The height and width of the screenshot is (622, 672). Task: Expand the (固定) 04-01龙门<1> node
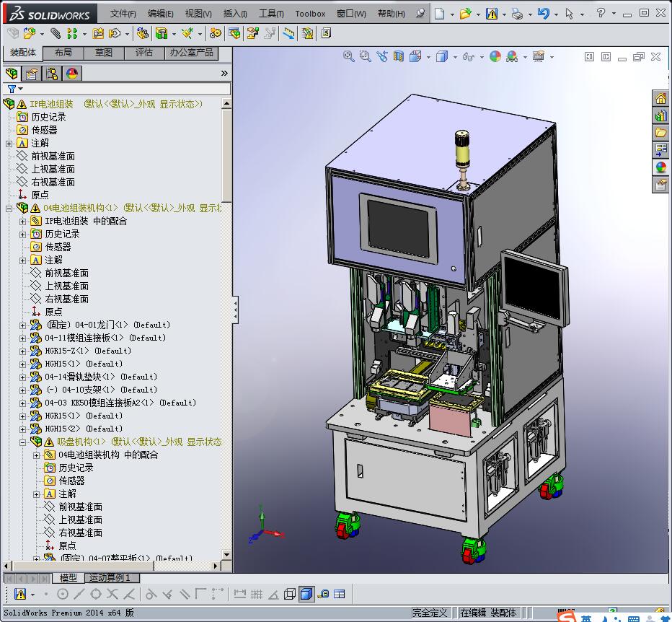click(x=23, y=325)
